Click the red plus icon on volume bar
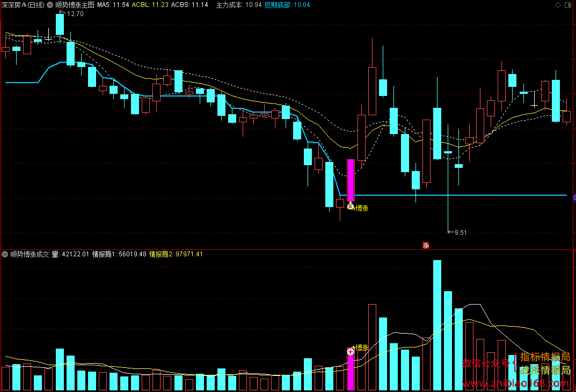Image resolution: width=576 pixels, height=392 pixels. (351, 352)
